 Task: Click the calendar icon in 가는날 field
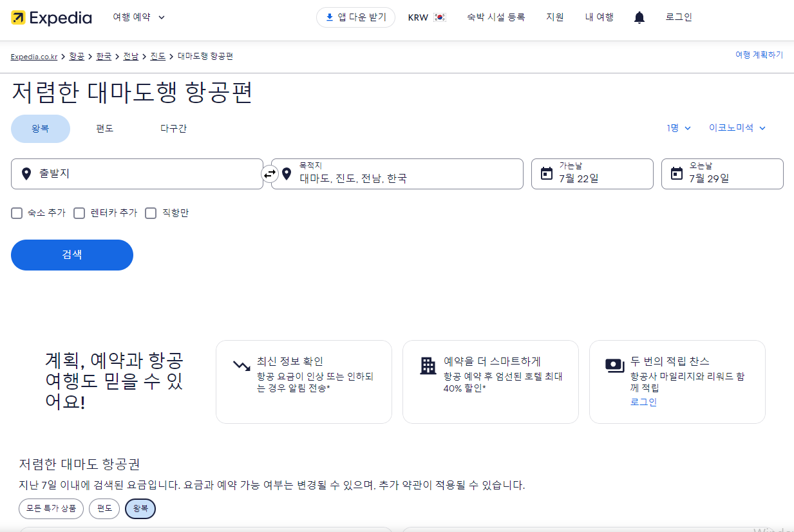point(547,173)
